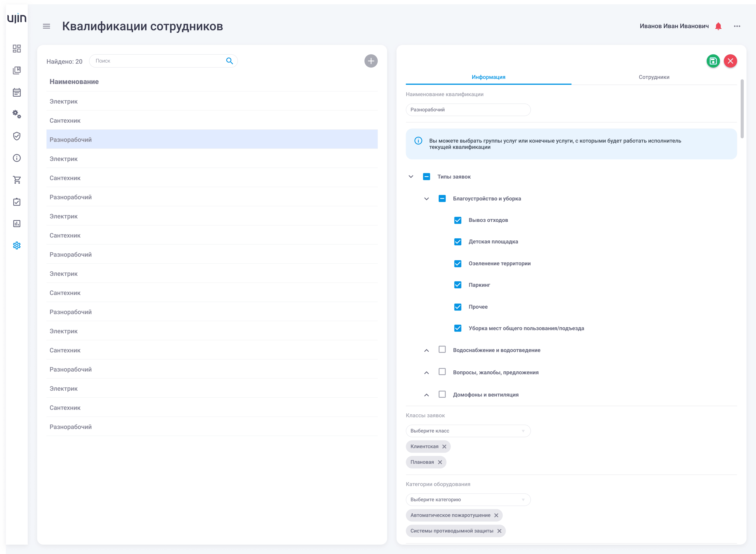Screen dimensions: 756x554
Task: Click the Наименование column header
Action: 74,82
